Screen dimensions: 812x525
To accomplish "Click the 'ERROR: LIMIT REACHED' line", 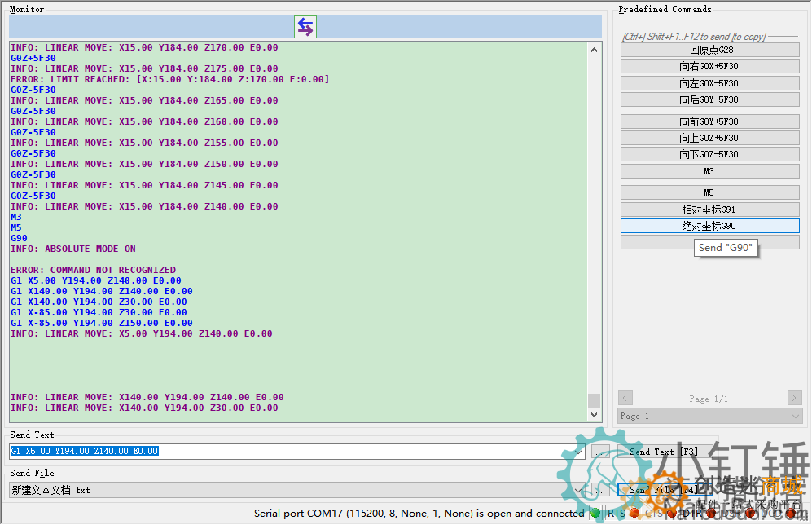I will pyautogui.click(x=170, y=79).
